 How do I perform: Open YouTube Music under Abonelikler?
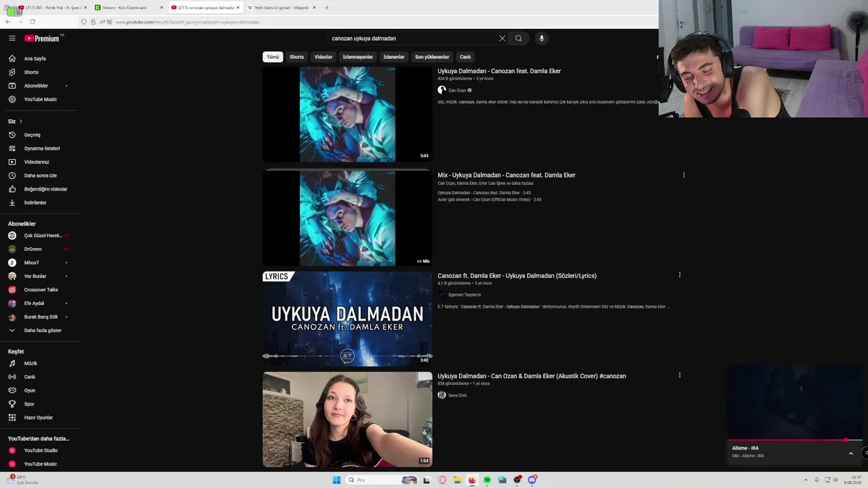[41, 100]
